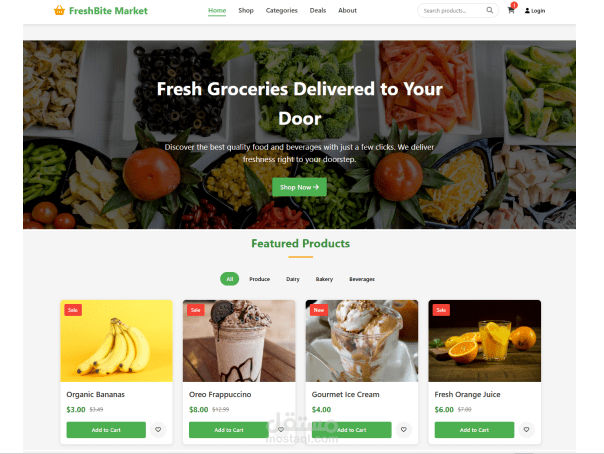Select the All filter pill
This screenshot has width=604, height=454.
pyautogui.click(x=230, y=279)
